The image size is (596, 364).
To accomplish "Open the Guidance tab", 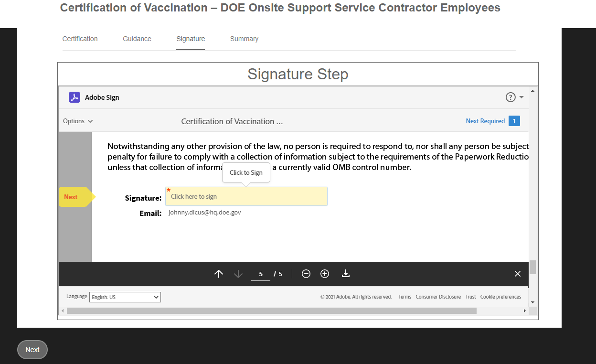I will 137,39.
